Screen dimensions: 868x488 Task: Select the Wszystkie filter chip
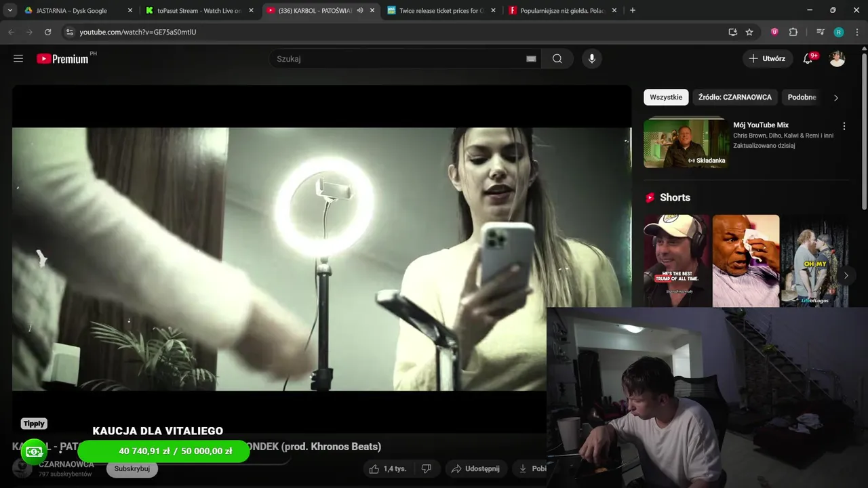click(x=666, y=98)
